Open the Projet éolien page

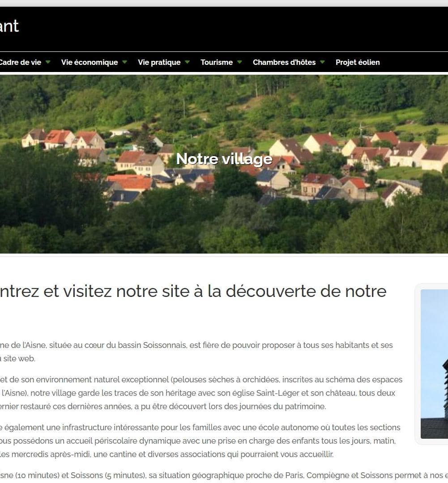tap(358, 62)
